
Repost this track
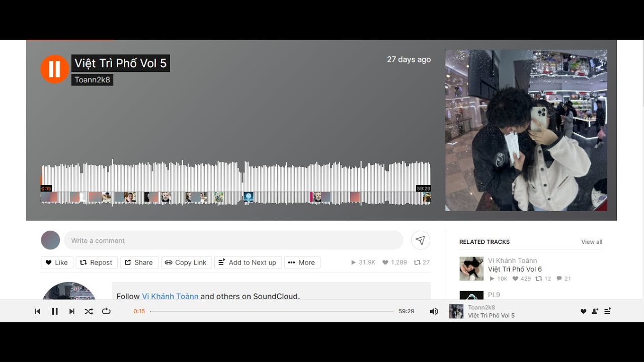click(97, 262)
